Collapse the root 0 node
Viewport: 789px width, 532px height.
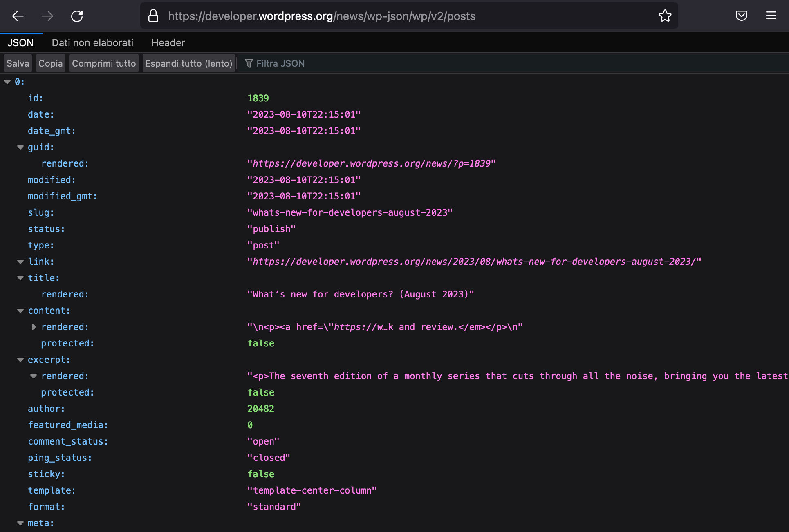7,82
